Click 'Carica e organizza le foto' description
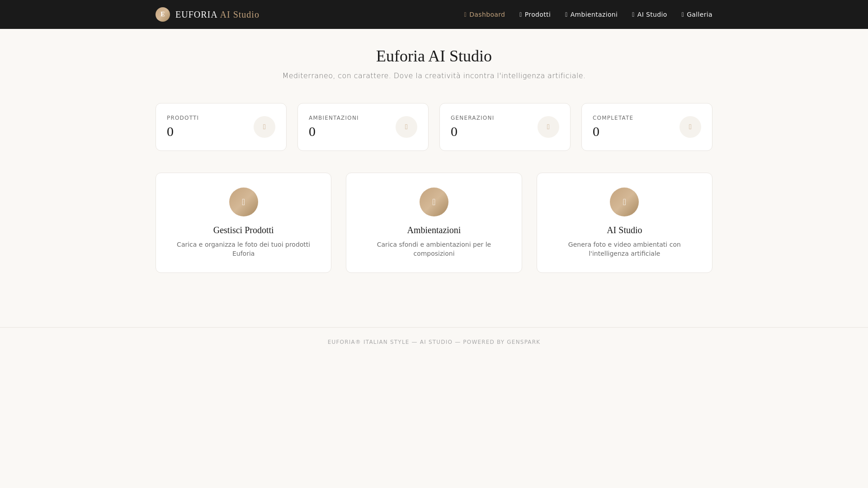This screenshot has height=488, width=868. [x=244, y=249]
